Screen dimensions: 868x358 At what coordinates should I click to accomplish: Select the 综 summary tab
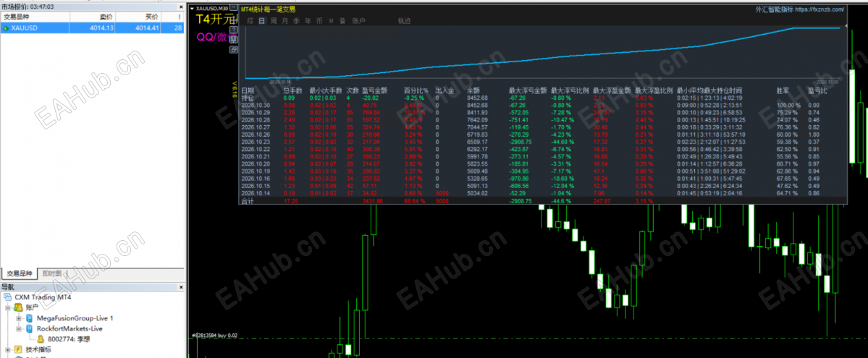coord(250,21)
